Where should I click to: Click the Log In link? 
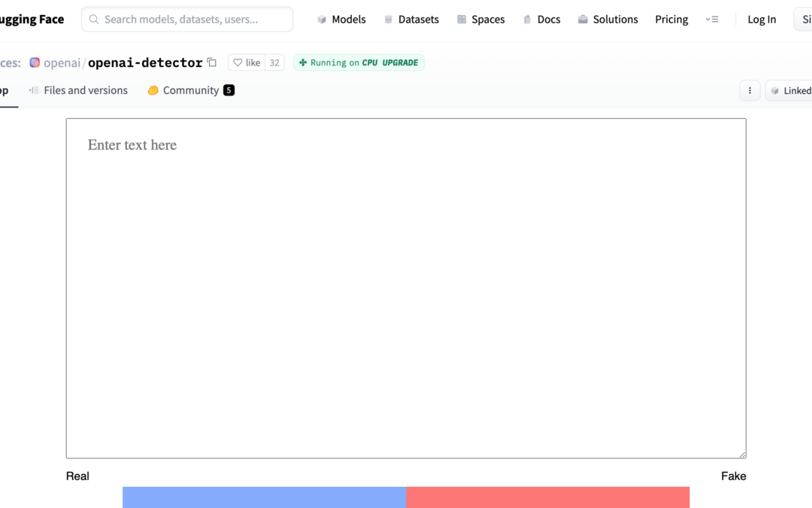coord(761,20)
